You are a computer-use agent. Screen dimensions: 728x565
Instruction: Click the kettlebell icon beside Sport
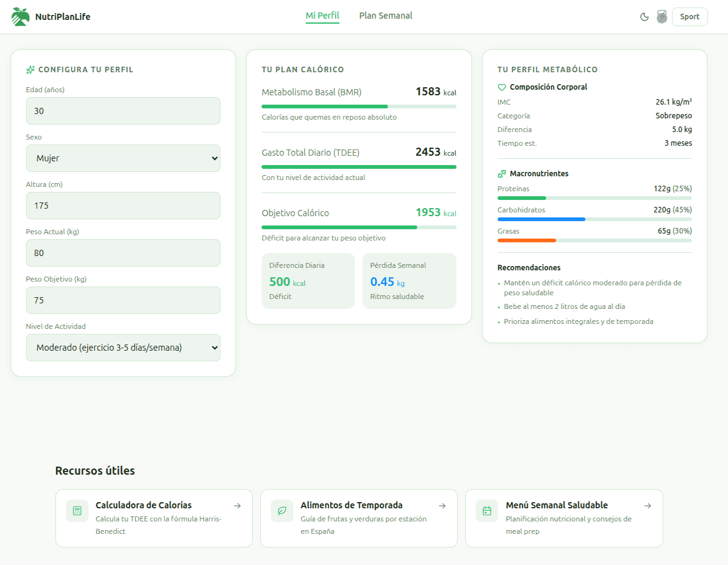click(x=662, y=17)
